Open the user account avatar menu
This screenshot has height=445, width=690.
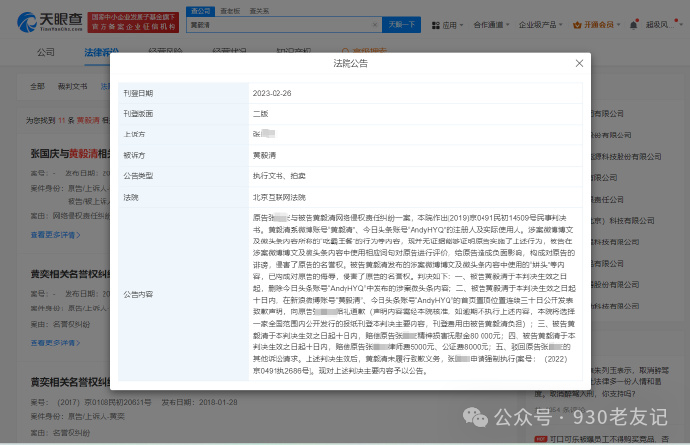(x=664, y=24)
